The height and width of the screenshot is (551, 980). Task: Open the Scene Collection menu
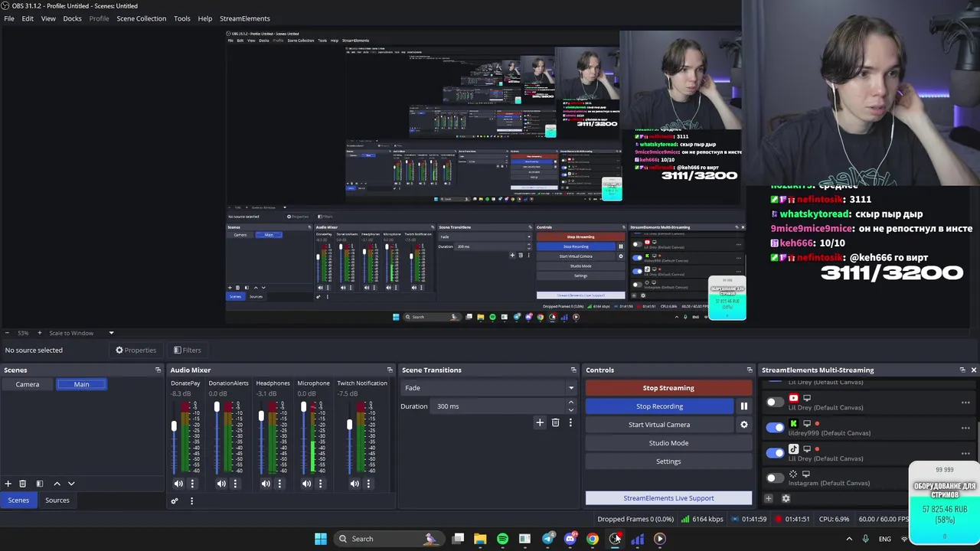pyautogui.click(x=141, y=18)
